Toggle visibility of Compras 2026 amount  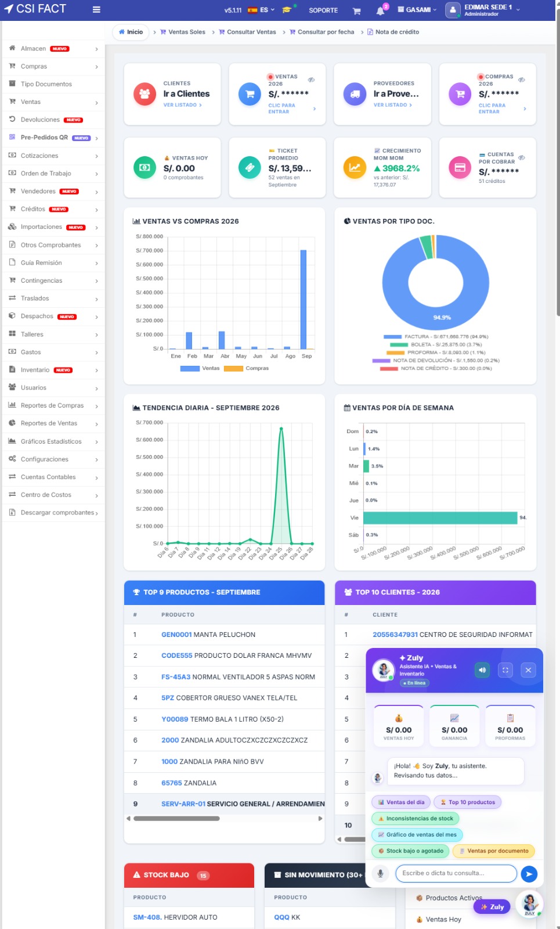[521, 80]
